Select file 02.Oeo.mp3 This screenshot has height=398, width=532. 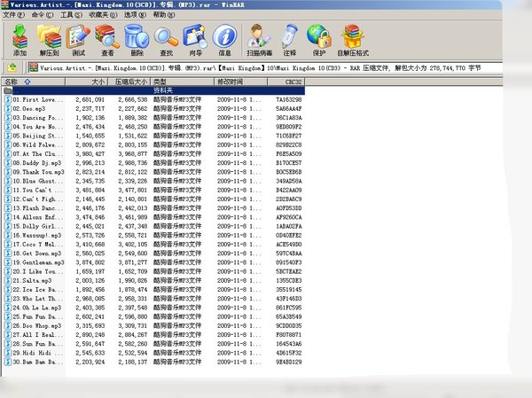pos(153,108)
